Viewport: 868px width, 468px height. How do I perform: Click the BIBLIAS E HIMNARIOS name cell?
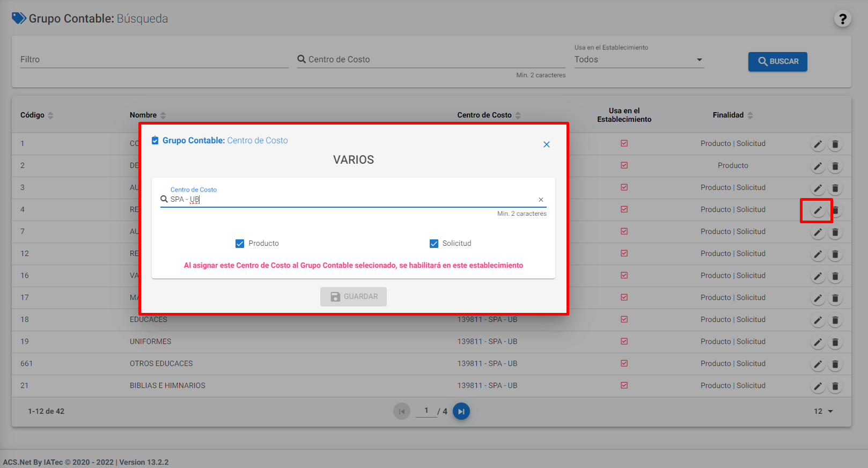167,386
